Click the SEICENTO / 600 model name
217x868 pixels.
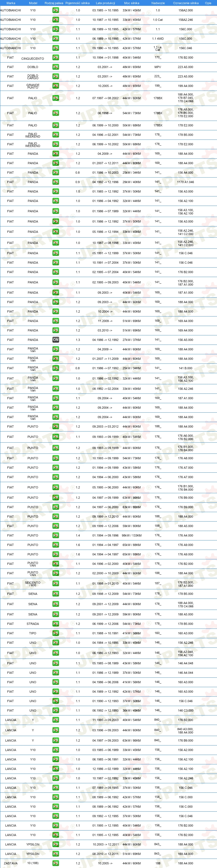(33, 583)
